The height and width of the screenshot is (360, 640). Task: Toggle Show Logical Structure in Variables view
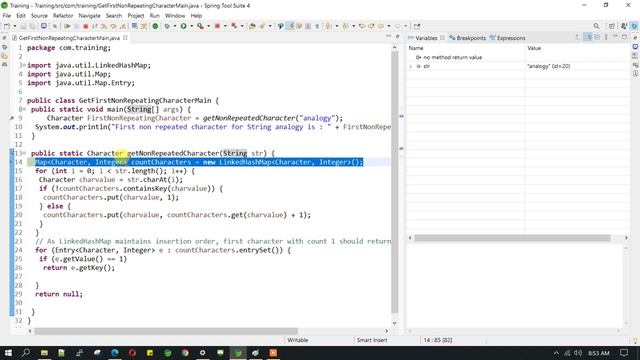pyautogui.click(x=588, y=37)
